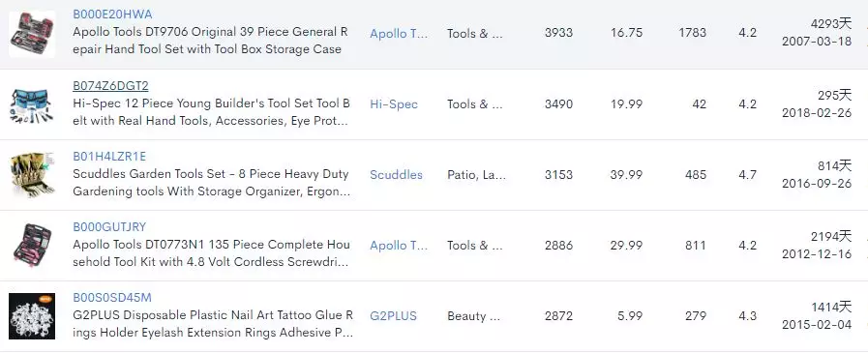Click the G2PLUS glue rings product thumbnail

coord(32,316)
